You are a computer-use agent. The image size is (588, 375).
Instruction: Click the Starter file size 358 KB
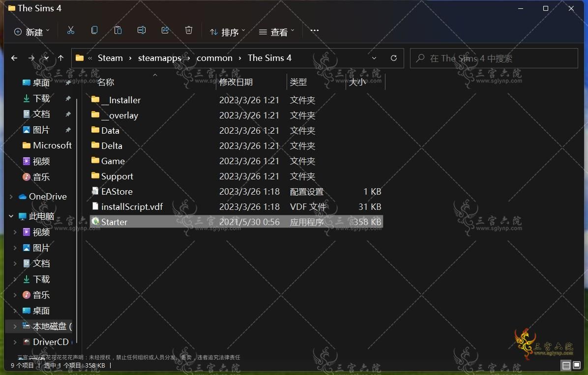tap(368, 222)
